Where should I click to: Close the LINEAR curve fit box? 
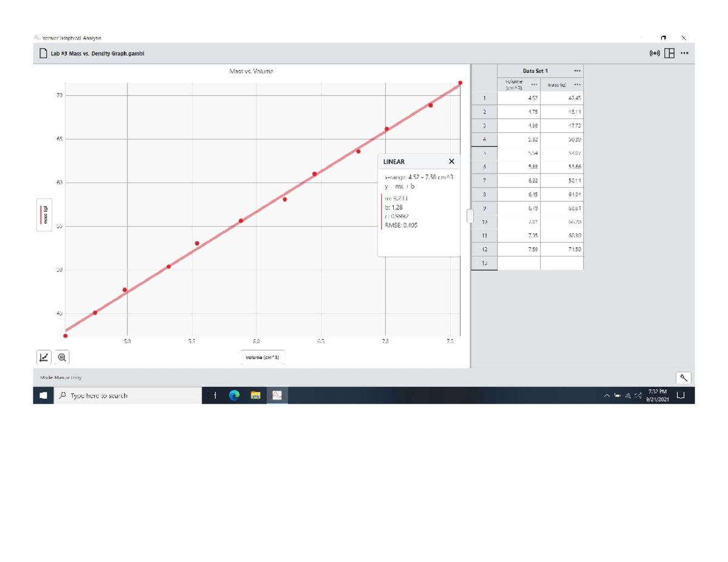pyautogui.click(x=451, y=161)
